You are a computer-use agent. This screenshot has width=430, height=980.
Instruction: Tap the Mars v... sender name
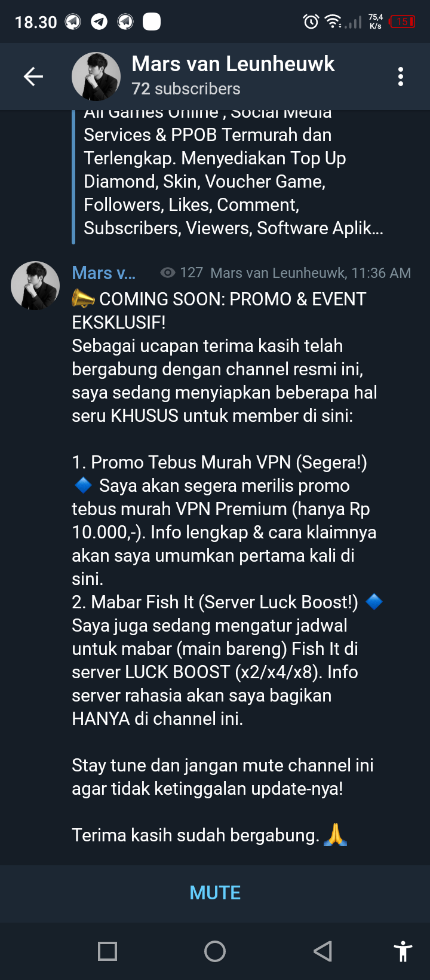(x=104, y=272)
